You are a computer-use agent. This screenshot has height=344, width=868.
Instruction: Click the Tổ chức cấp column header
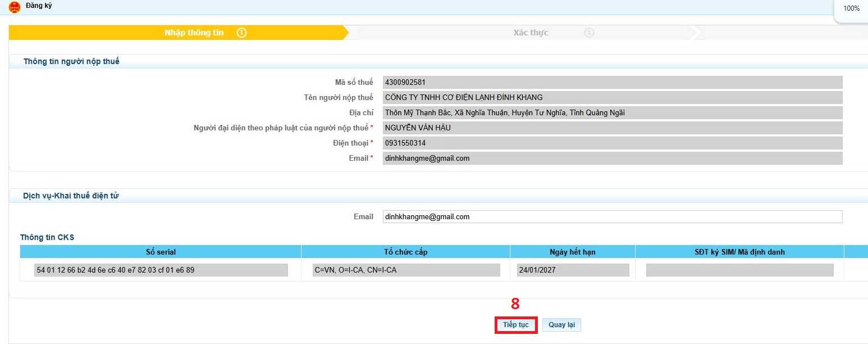click(x=405, y=252)
